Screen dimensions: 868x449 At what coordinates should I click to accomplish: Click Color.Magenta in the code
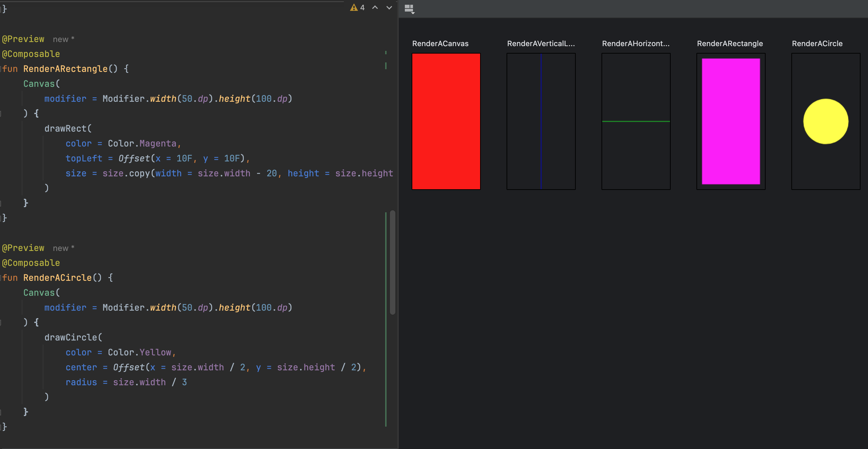(142, 143)
